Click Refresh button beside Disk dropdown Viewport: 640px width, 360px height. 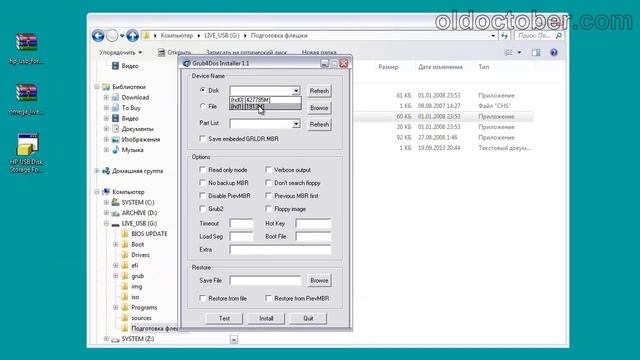pos(319,91)
